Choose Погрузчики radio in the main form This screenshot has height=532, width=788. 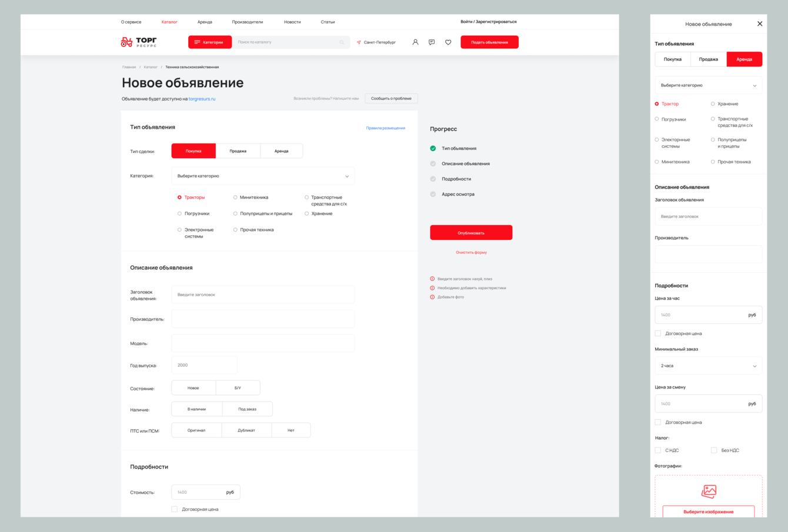(x=179, y=213)
